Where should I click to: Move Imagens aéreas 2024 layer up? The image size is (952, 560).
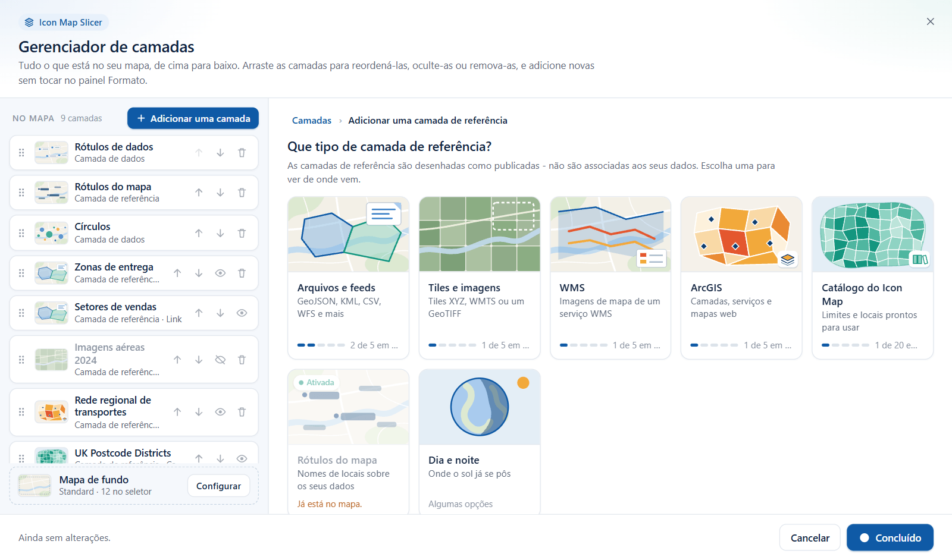[x=177, y=360]
